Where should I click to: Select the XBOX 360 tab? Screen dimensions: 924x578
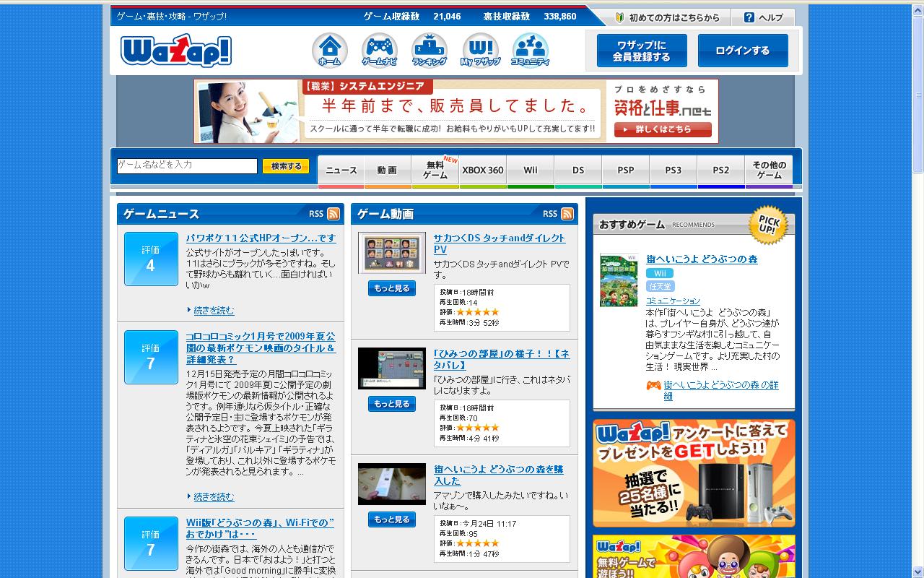(483, 171)
